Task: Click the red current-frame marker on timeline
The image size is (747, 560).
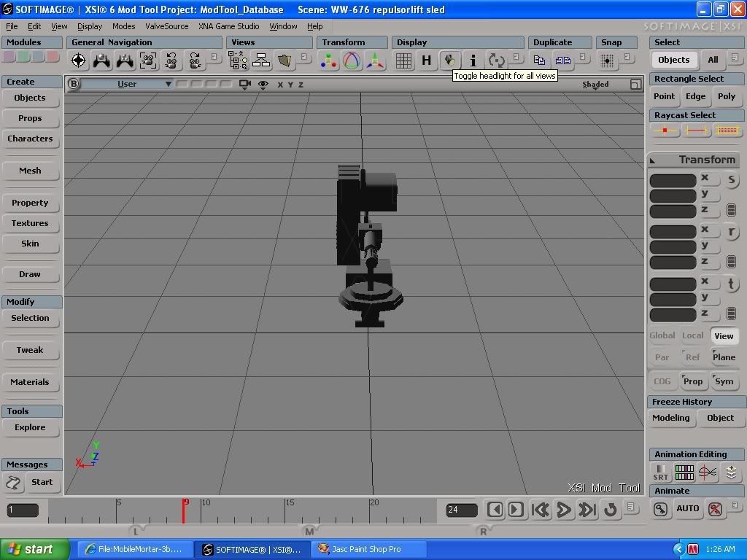Action: point(183,511)
